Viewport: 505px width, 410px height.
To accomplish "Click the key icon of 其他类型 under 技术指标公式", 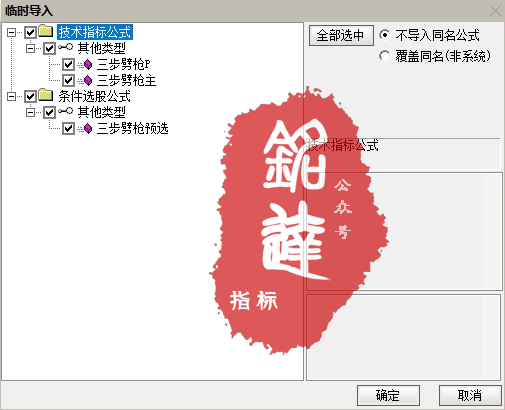I will [65, 47].
